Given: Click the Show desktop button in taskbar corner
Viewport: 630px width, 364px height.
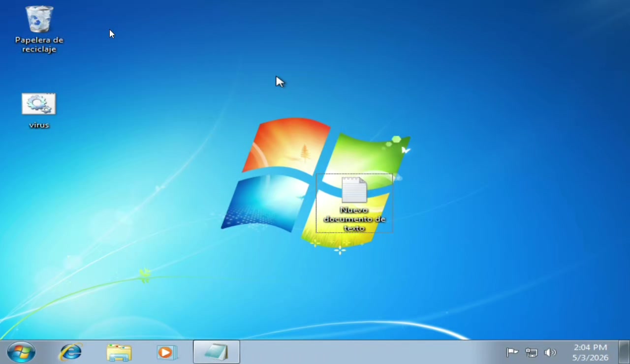Looking at the screenshot, I should click(624, 352).
